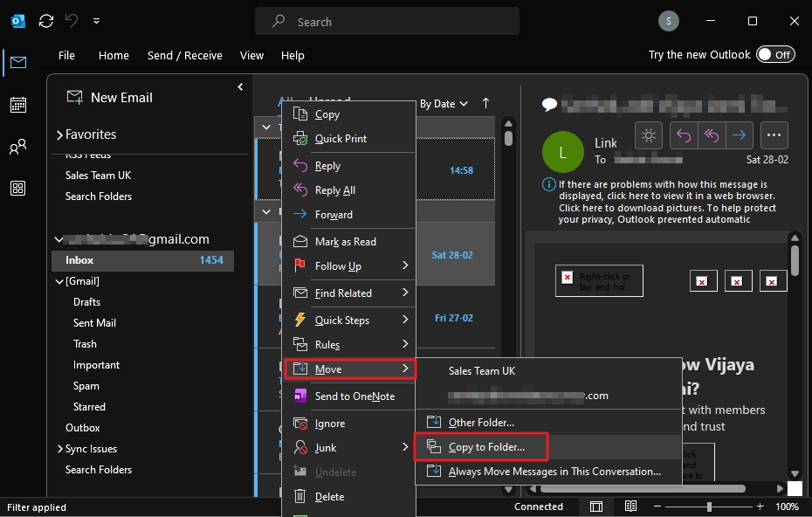Open the By Date sort dropdown

tap(444, 103)
